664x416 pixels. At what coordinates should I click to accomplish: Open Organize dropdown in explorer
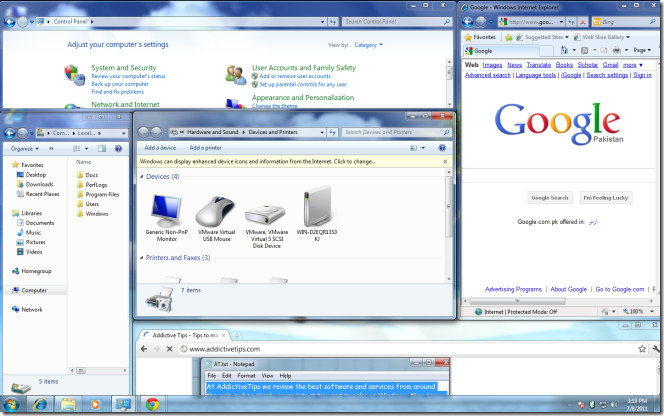click(x=25, y=149)
